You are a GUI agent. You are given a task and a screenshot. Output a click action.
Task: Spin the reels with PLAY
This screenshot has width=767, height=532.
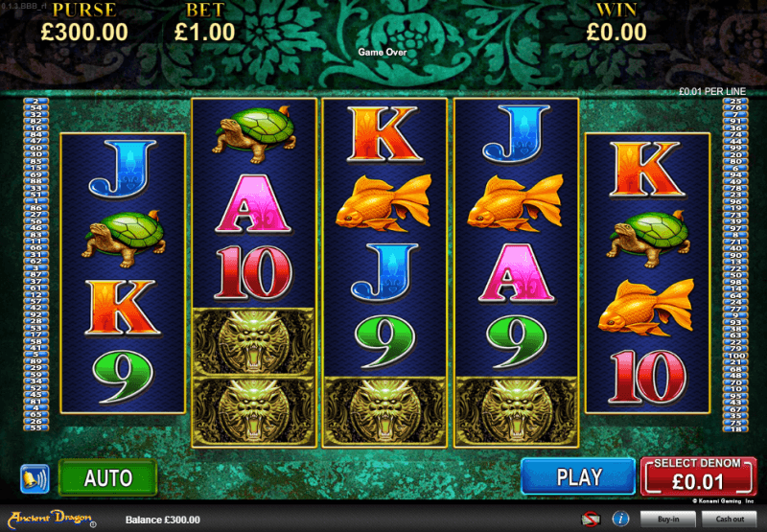(x=578, y=476)
